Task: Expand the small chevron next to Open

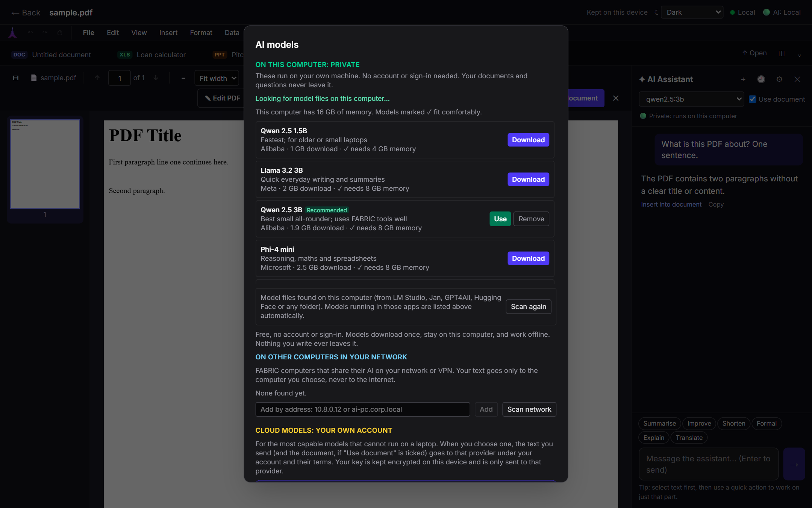Action: click(800, 55)
